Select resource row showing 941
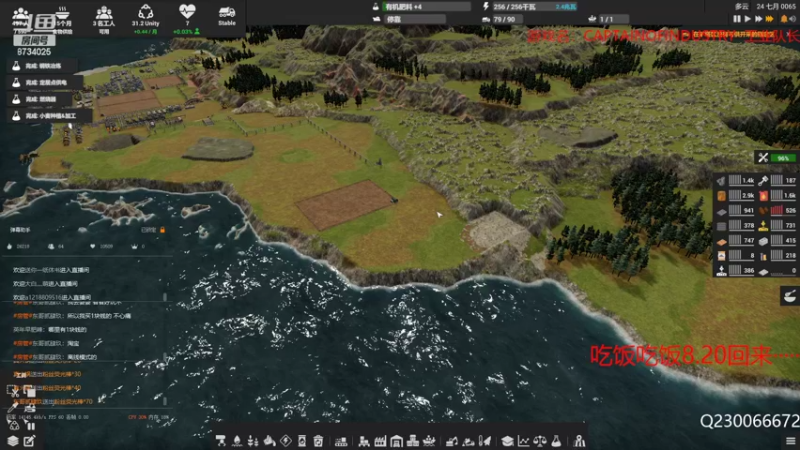This screenshot has width=800, height=450. pos(735,210)
